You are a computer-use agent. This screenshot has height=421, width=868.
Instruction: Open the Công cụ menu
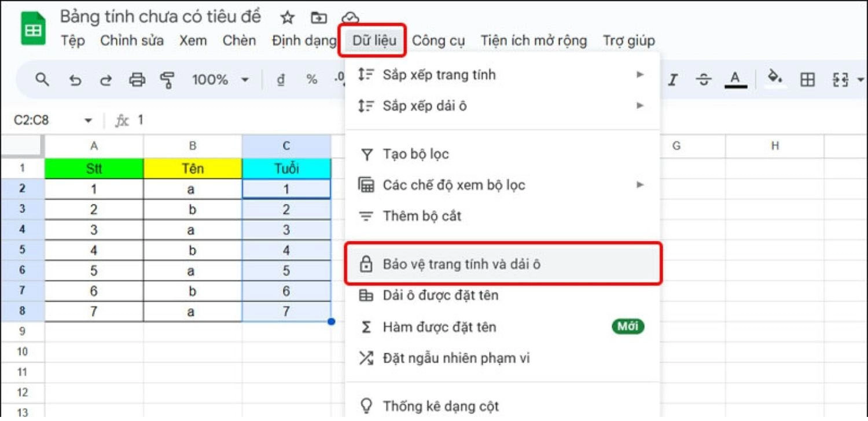click(439, 41)
